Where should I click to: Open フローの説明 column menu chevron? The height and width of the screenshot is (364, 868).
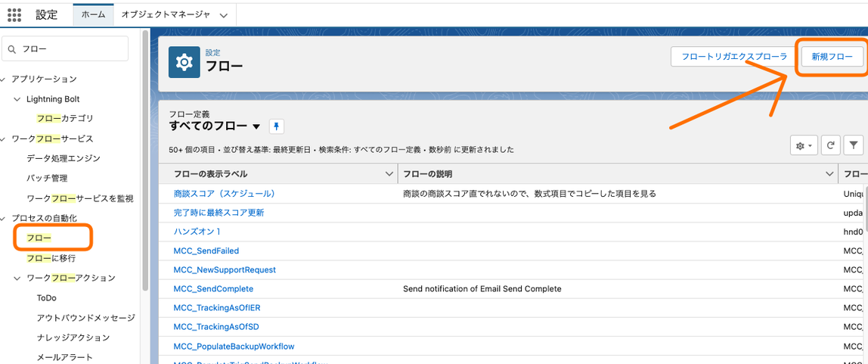pyautogui.click(x=829, y=174)
